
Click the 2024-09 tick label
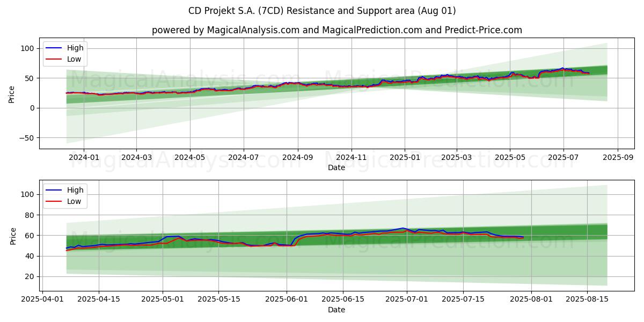coord(298,157)
